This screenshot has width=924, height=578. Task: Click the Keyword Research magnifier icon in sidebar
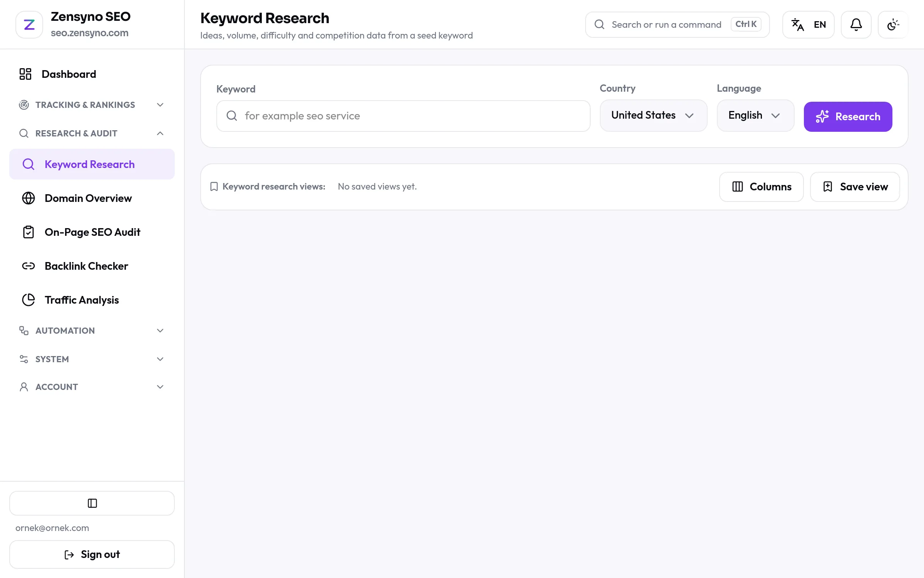pyautogui.click(x=28, y=164)
